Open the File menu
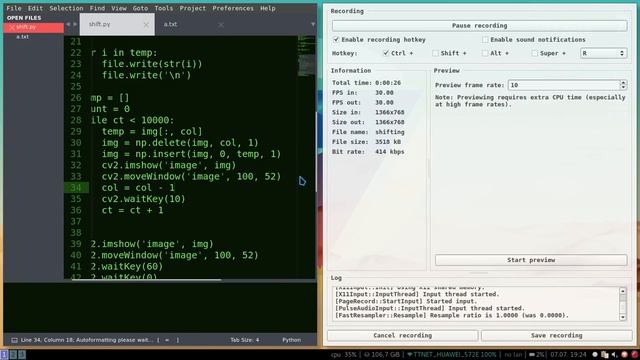 pos(14,8)
